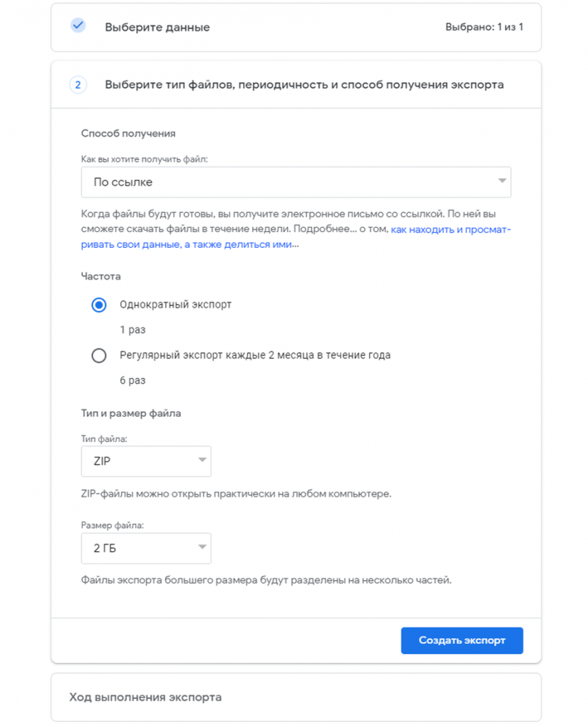The width and height of the screenshot is (588, 727).
Task: Select the Однократный экспорт radio button
Action: pyautogui.click(x=99, y=305)
